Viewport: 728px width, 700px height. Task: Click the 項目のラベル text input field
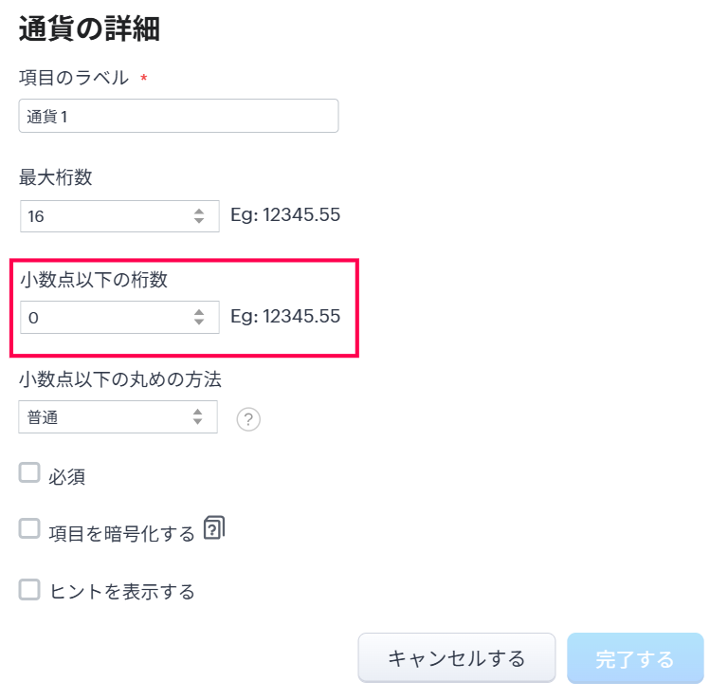tap(178, 116)
